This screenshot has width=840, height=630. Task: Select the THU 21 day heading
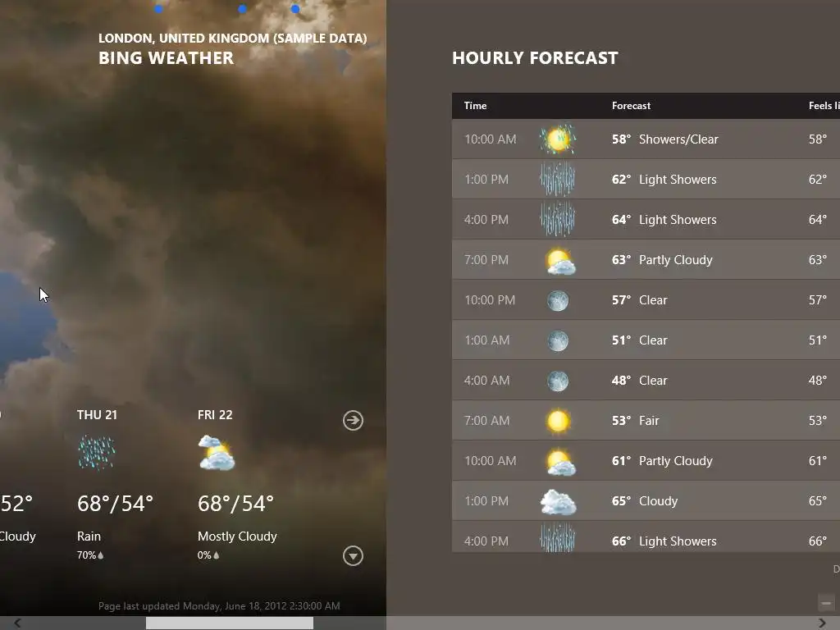click(97, 415)
